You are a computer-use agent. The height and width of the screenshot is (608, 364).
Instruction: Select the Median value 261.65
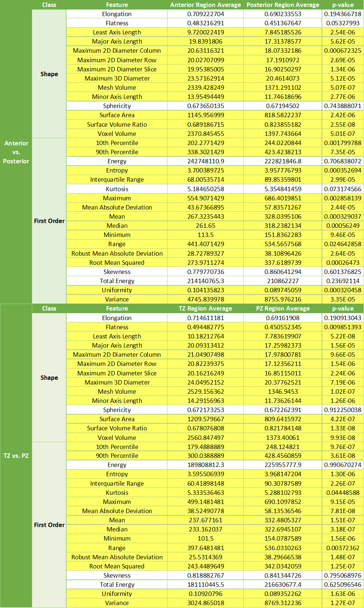click(206, 226)
